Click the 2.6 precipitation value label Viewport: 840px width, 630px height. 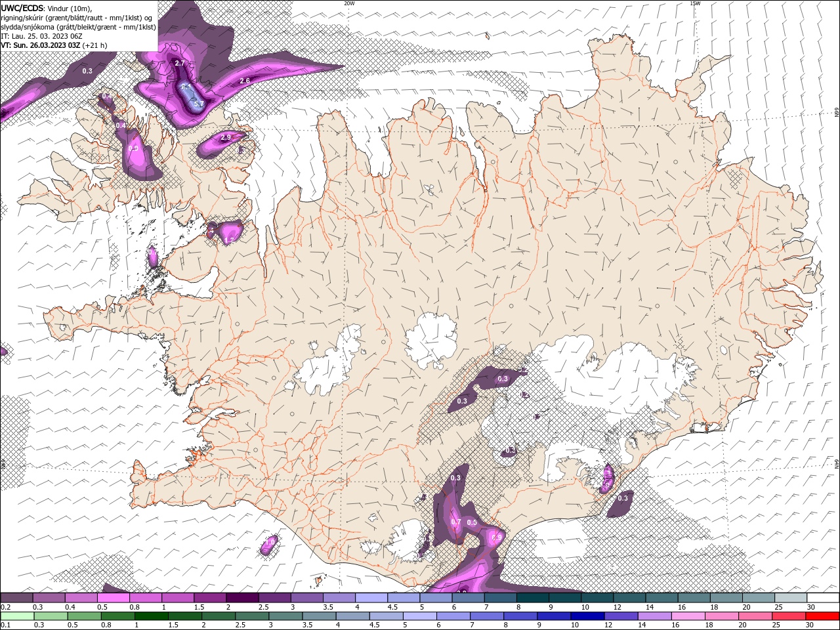point(245,81)
